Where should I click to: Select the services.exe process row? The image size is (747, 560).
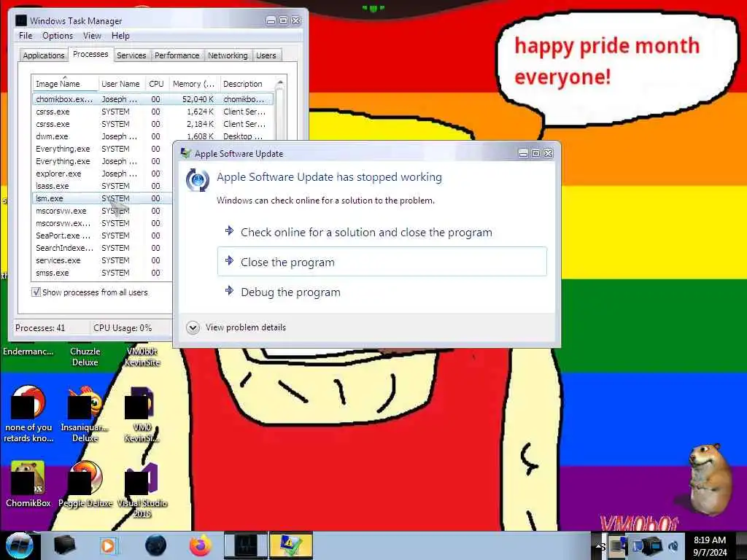(102, 260)
